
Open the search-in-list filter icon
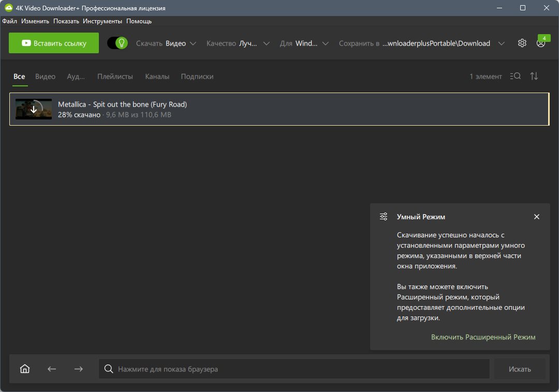click(x=515, y=76)
